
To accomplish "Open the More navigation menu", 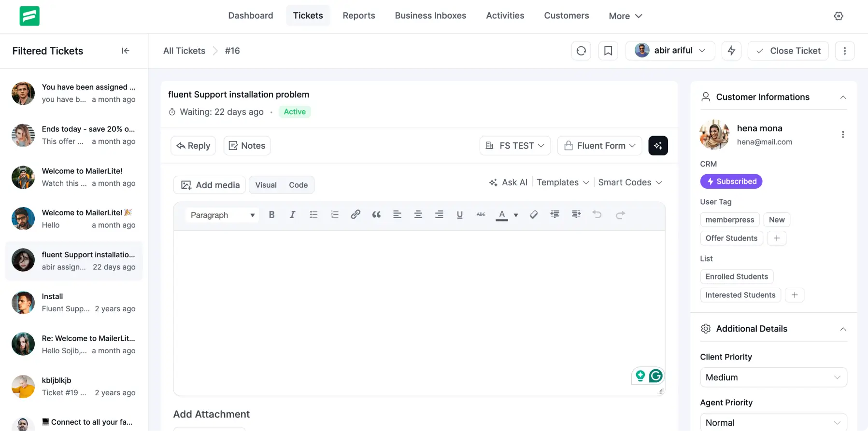I will (x=626, y=16).
